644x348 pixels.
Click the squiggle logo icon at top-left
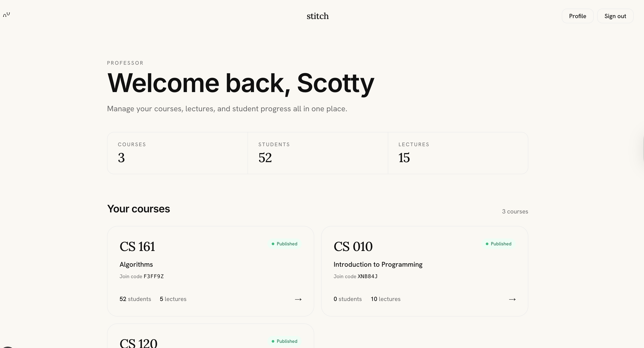6,15
